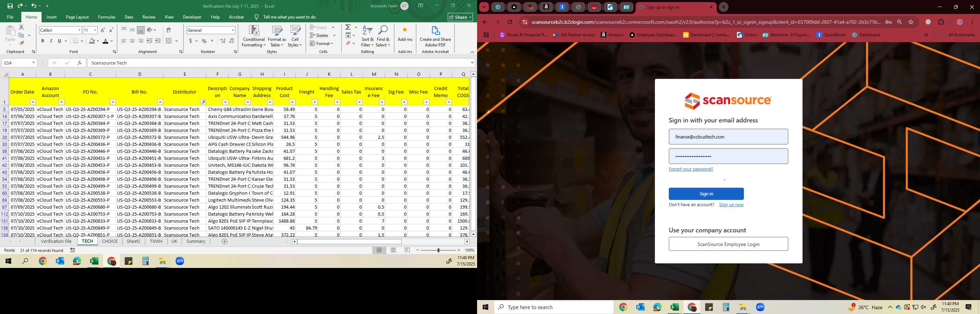Click the Fill Color yellow swatch icon
This screenshot has width=980, height=314.
(x=92, y=41)
